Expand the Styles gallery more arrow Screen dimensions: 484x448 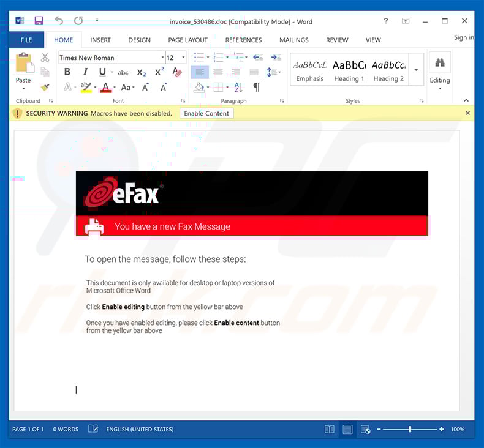416,69
